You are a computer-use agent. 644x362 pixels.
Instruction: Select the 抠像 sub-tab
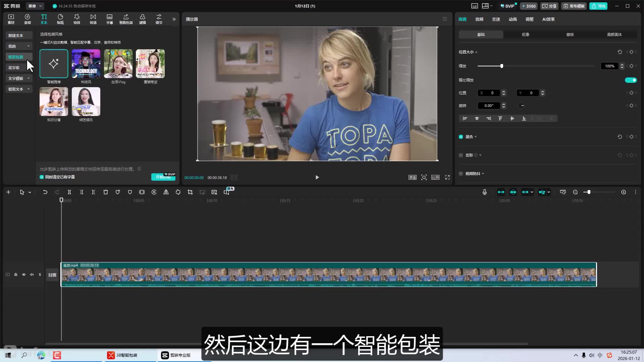click(525, 35)
